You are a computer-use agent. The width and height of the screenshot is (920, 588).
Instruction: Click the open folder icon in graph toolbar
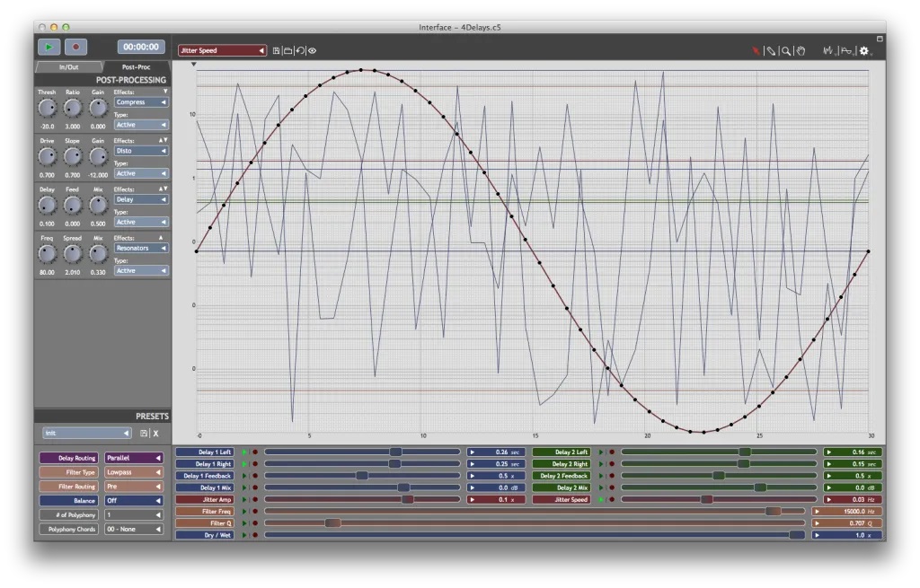288,51
